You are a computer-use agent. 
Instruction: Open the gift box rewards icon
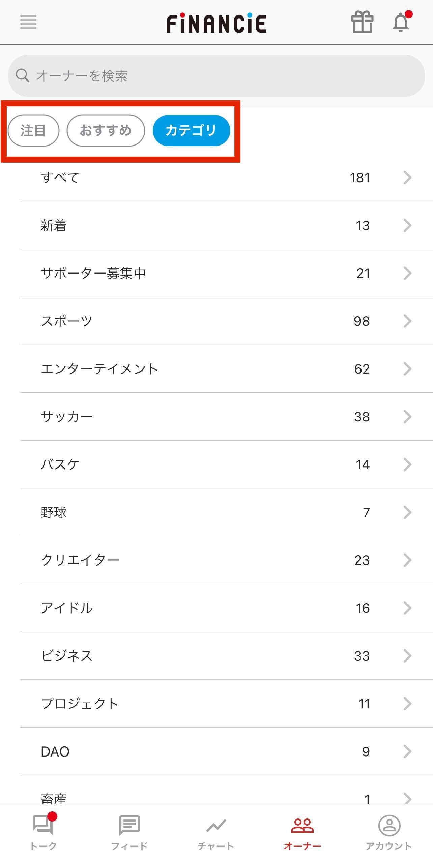(x=362, y=22)
